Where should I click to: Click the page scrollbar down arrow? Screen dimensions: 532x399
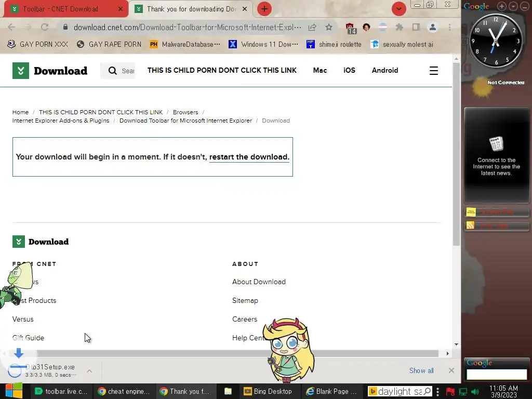pyautogui.click(x=456, y=344)
